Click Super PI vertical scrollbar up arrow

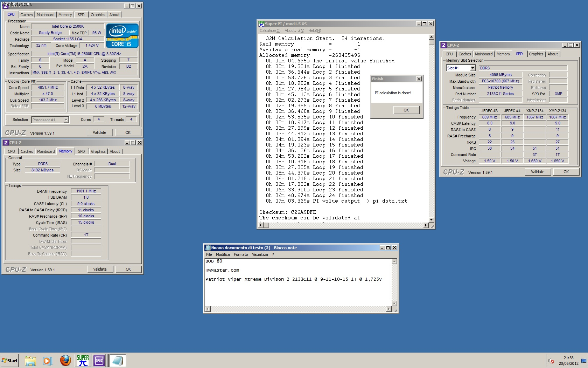tap(432, 37)
